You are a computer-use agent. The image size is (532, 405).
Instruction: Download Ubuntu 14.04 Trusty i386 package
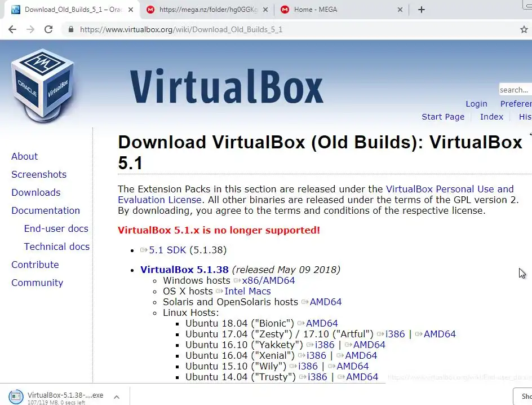(x=318, y=377)
